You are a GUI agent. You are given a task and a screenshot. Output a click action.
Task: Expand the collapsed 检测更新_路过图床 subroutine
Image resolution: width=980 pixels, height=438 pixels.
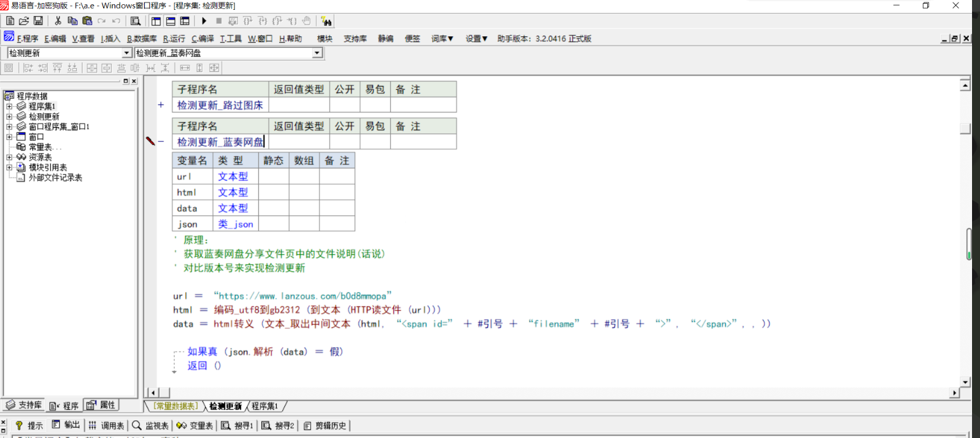(161, 105)
